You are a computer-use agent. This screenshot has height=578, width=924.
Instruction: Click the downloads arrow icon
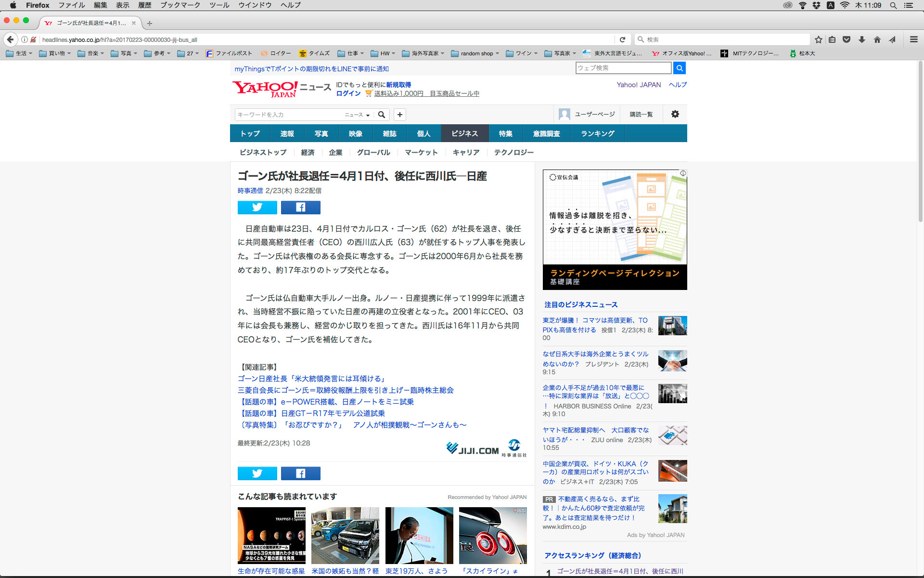click(x=862, y=39)
